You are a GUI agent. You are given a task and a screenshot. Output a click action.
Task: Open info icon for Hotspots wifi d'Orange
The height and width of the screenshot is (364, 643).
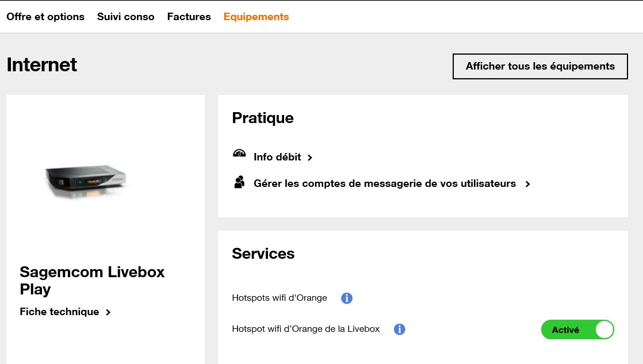[347, 298]
